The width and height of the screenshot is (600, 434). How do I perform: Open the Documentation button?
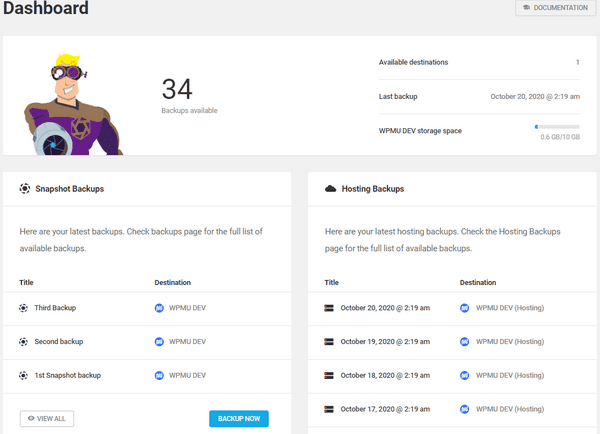tap(556, 8)
